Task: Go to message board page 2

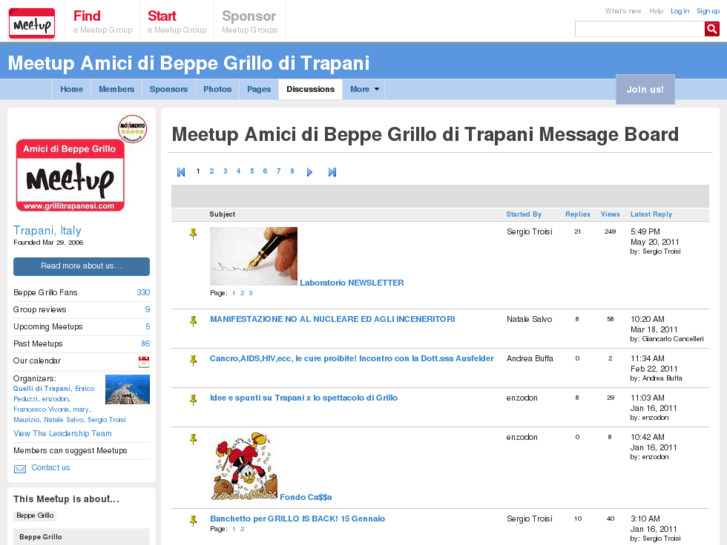Action: (x=211, y=171)
